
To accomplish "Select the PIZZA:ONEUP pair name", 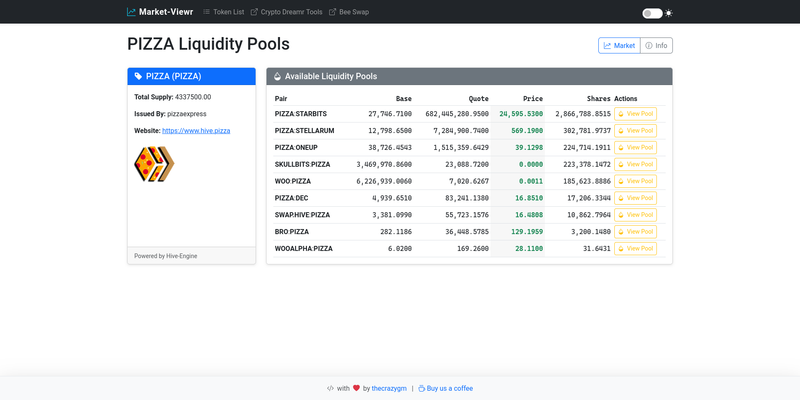I will pos(296,147).
